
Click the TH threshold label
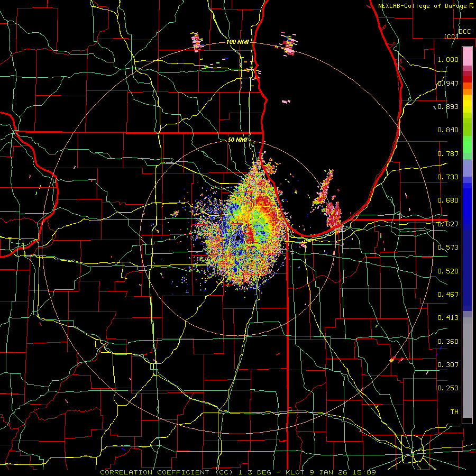(x=454, y=412)
